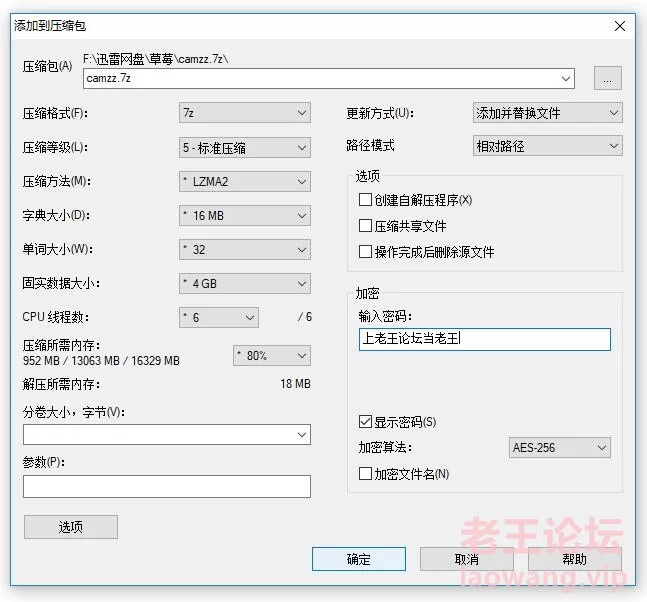
Task: Click the 选项 options button
Action: coord(71,527)
